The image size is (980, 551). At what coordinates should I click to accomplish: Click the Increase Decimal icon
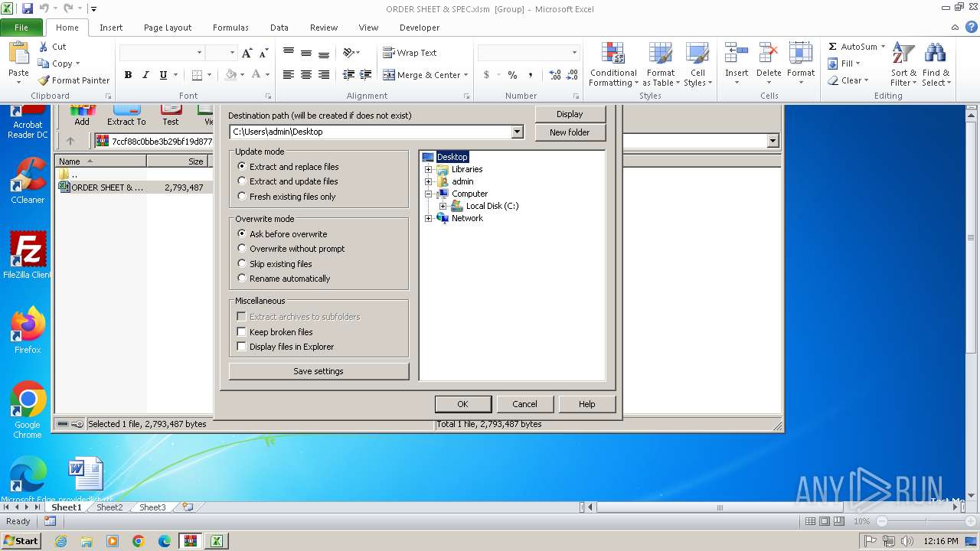coord(555,75)
